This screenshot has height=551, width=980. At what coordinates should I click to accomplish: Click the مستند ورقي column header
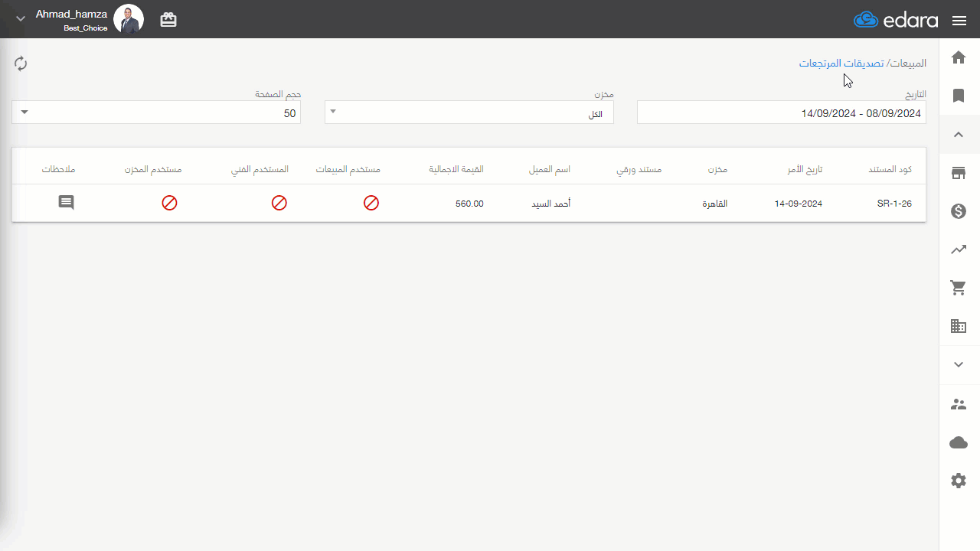[639, 169]
